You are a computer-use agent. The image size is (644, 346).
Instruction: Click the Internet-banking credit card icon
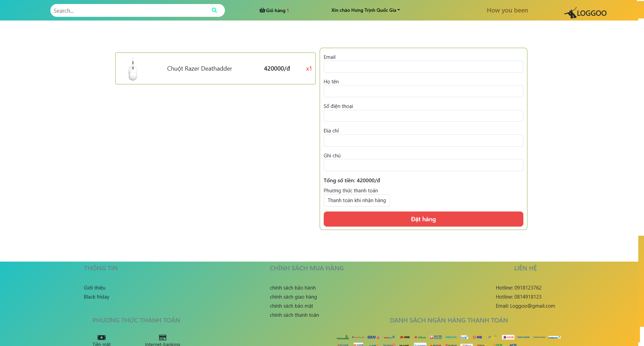point(163,337)
